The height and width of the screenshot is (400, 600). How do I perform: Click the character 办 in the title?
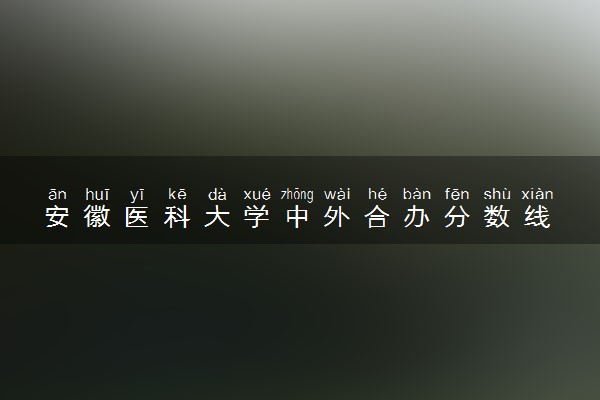[x=417, y=217]
